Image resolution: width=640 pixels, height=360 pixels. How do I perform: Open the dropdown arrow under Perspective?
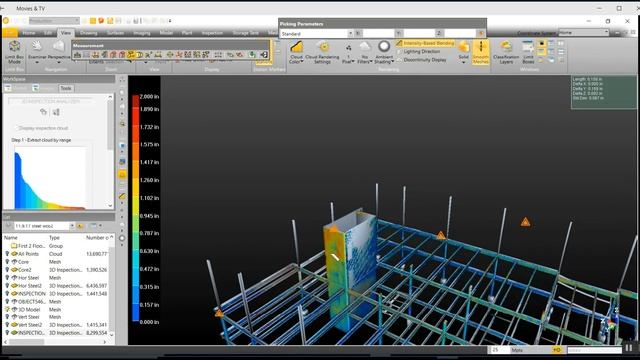(59, 62)
